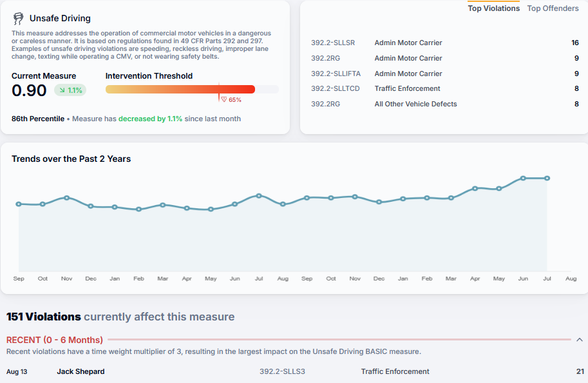Collapse the RECENT (0 - 6 Months) section
The image size is (588, 383).
(x=579, y=340)
